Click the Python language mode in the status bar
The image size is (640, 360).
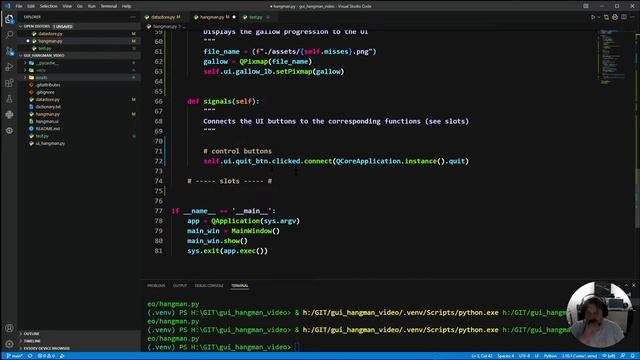click(550, 356)
